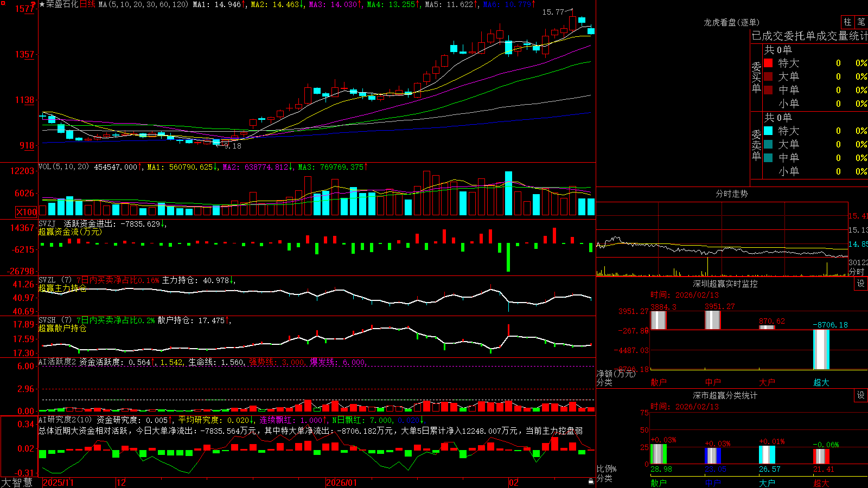
Task: Click the small lock icon at the chart's bottom right
Action: pos(591,481)
